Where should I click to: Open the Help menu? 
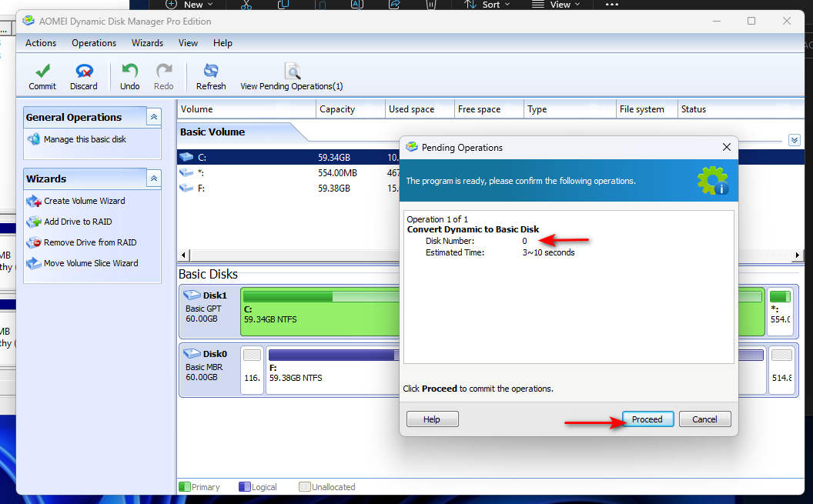pos(222,43)
